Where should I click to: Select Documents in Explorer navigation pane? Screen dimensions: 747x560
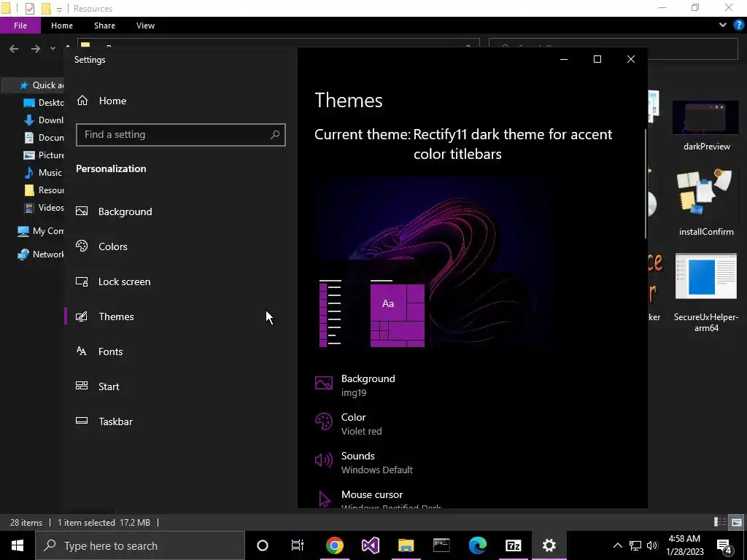coord(44,138)
